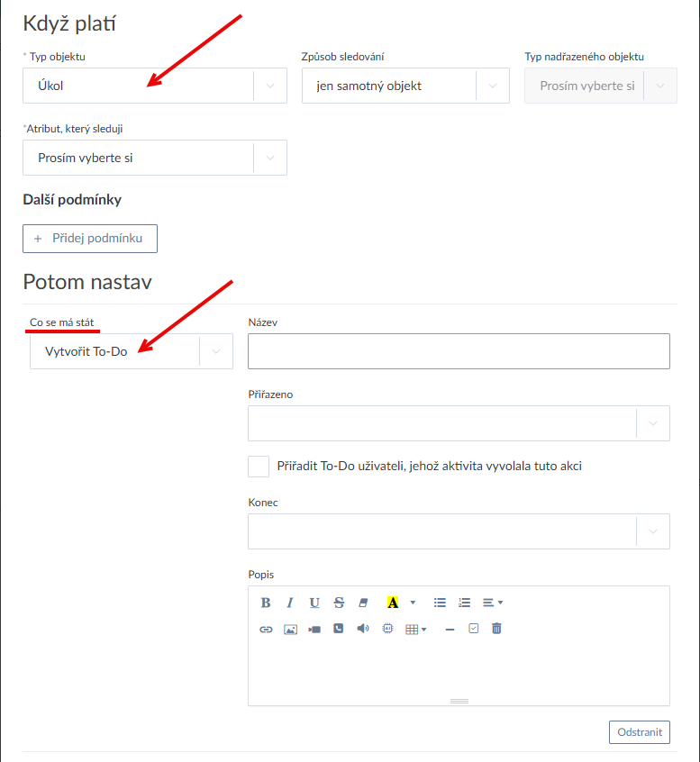Screen dimensions: 700x762
Task: Insert a numbered list
Action: 465,603
